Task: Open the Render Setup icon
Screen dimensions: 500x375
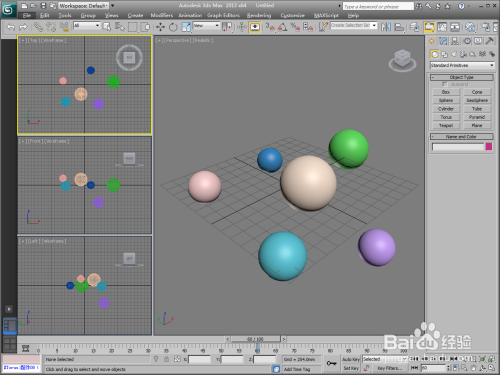Action: pos(486,27)
